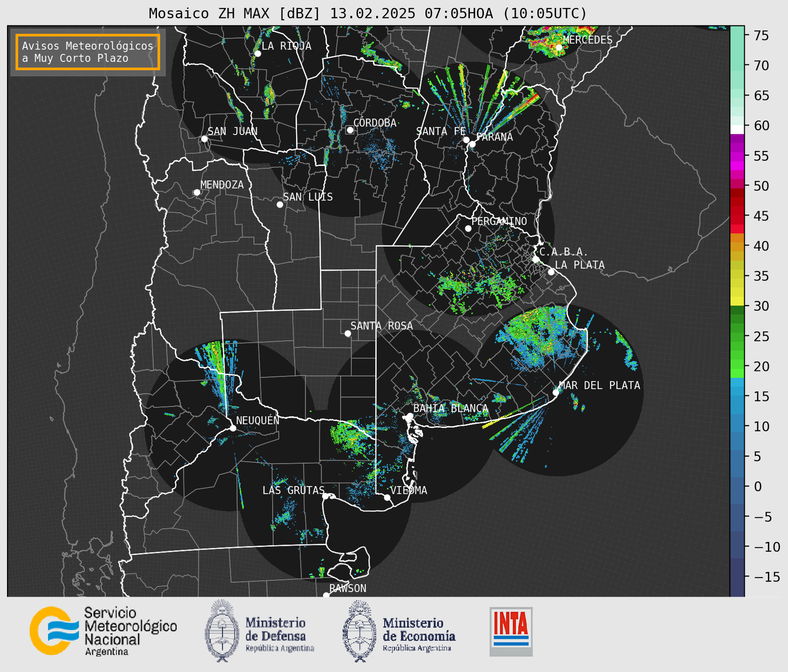The width and height of the screenshot is (788, 672).
Task: Select the MERCEDES city marker
Action: coord(559,47)
